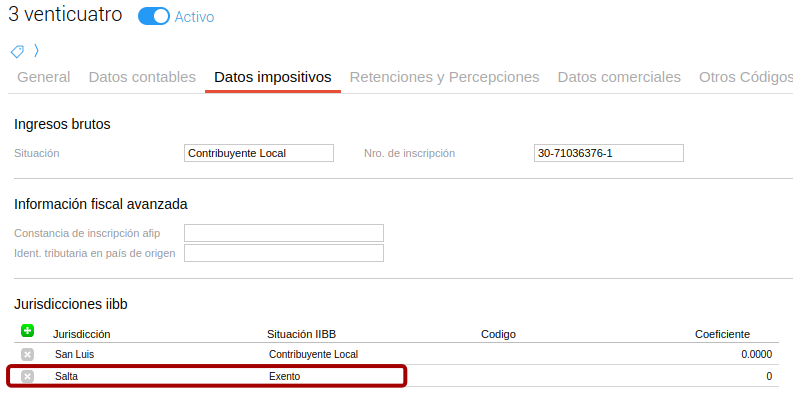
Task: Open the Otros Códigos tab
Action: (x=745, y=77)
